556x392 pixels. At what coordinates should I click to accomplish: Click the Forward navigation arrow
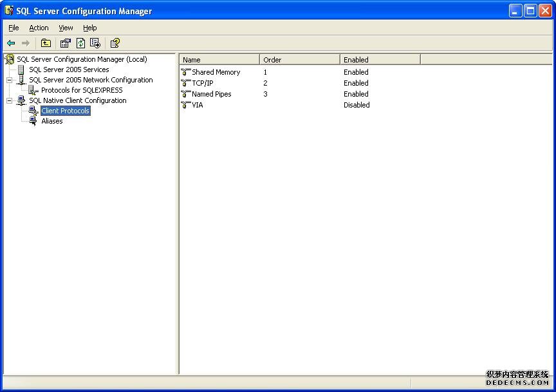point(25,43)
